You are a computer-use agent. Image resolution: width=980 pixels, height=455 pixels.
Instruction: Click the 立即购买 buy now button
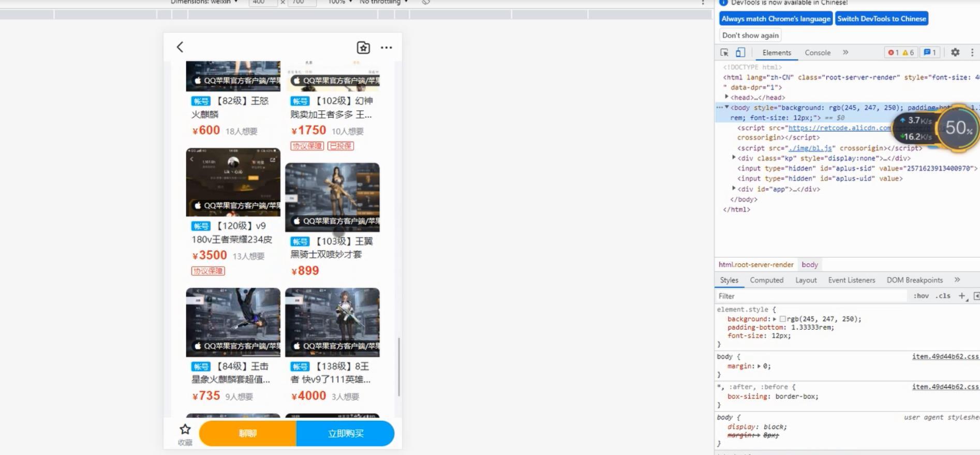point(345,433)
